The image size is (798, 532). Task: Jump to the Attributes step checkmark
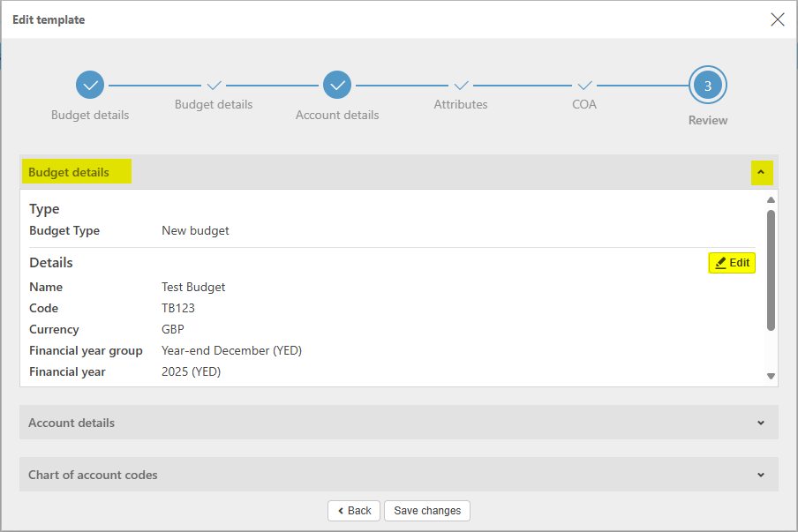pyautogui.click(x=461, y=86)
